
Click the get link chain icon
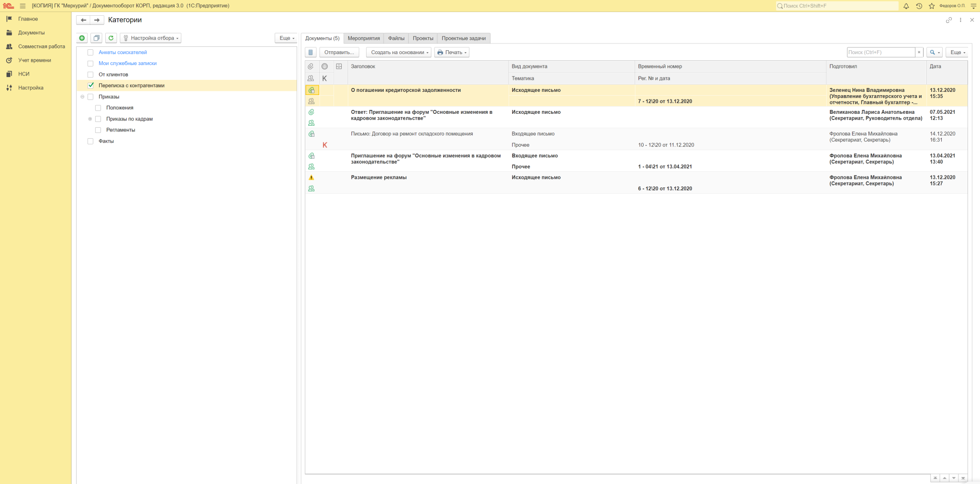[x=948, y=20]
